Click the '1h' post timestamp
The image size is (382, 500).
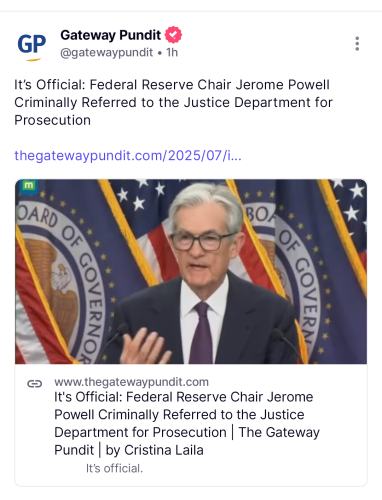172,52
